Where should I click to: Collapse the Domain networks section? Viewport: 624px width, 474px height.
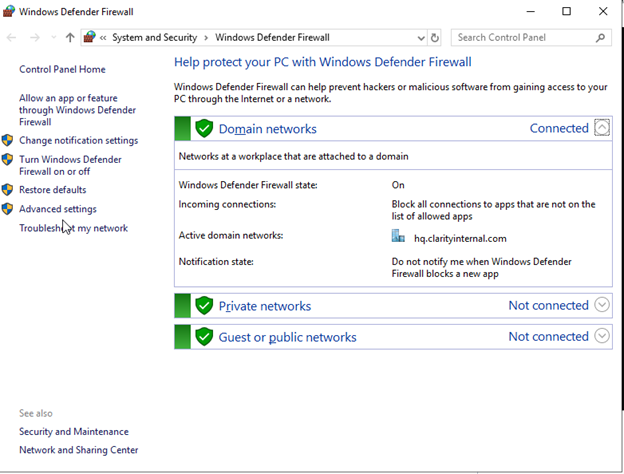pos(602,128)
